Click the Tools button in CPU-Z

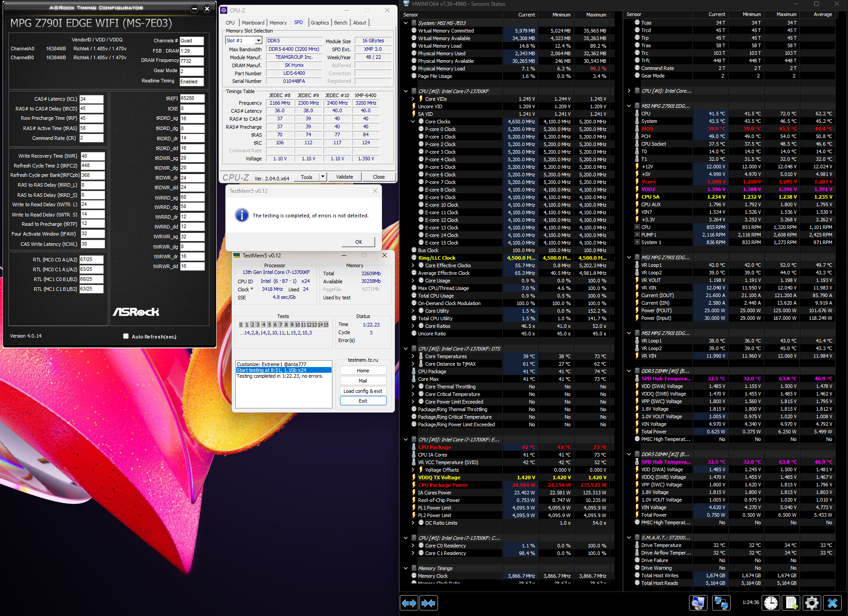(307, 177)
